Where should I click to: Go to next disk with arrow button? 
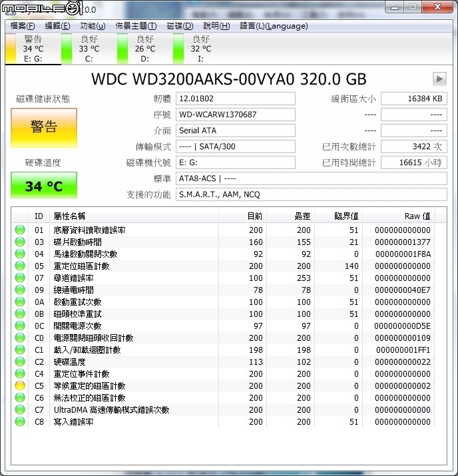[x=439, y=79]
